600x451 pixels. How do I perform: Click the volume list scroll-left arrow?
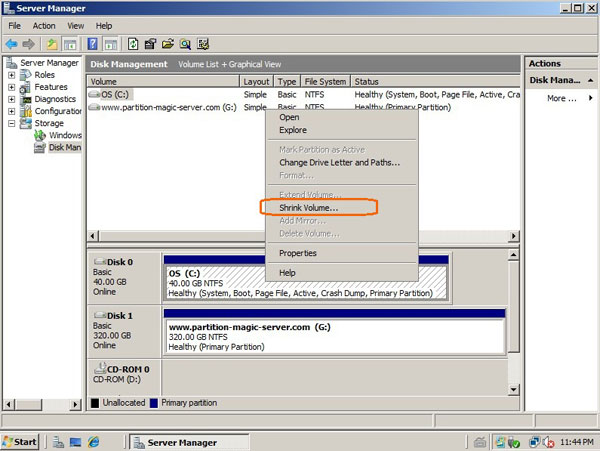(93, 236)
